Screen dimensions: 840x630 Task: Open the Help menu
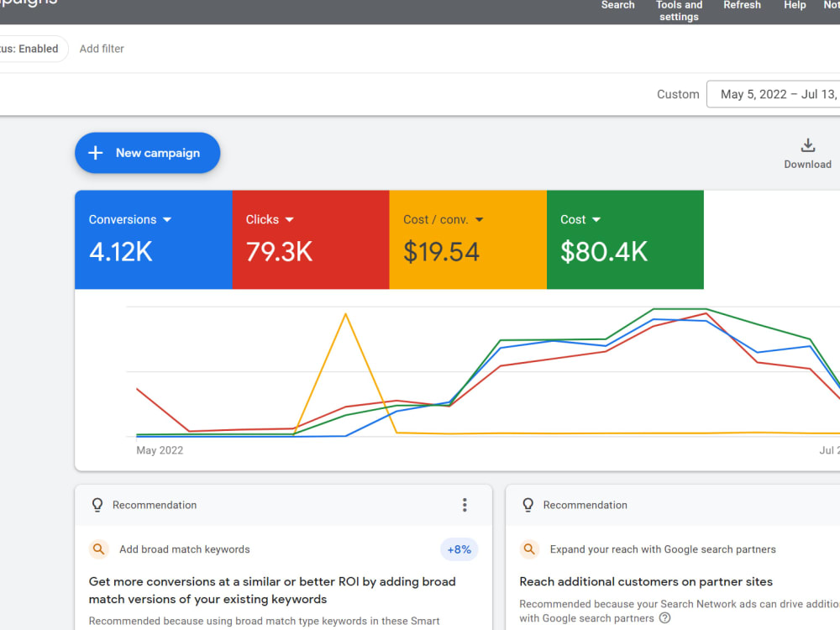[795, 5]
